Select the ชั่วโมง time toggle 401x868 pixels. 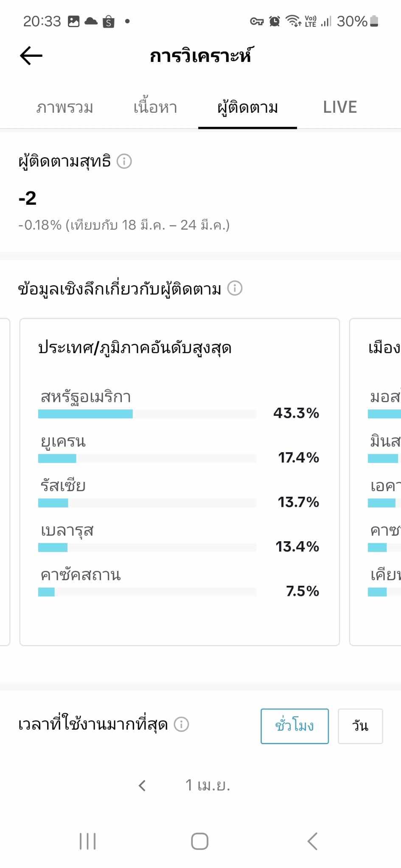(x=294, y=726)
